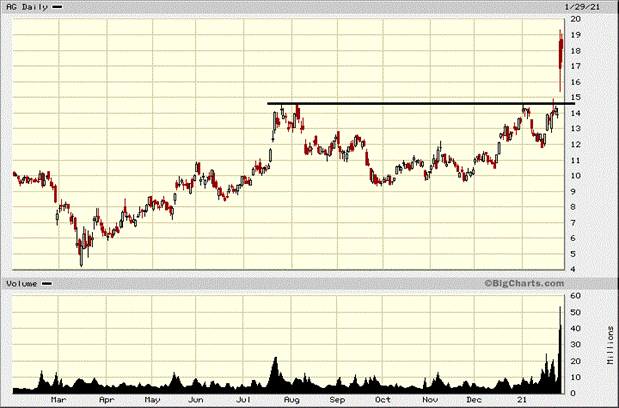619x408 pixels.
Task: Click the Aug month label
Action: pyautogui.click(x=292, y=400)
